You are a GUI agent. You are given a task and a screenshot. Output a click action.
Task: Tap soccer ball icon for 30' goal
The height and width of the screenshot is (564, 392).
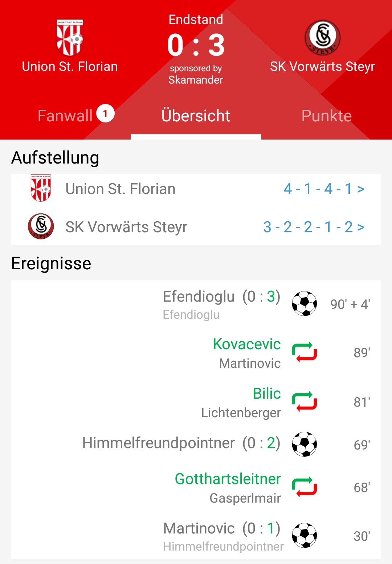click(x=304, y=535)
